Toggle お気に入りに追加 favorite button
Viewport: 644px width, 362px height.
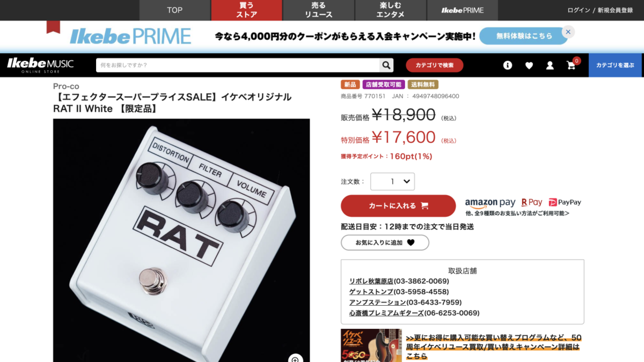[385, 242]
